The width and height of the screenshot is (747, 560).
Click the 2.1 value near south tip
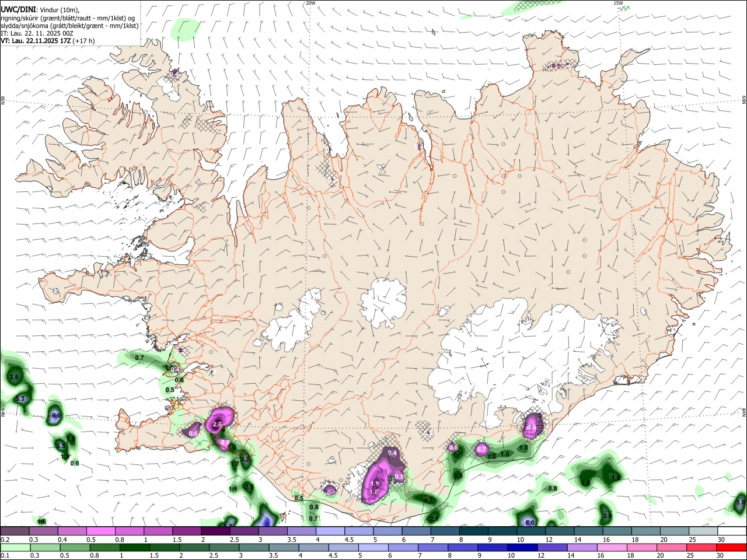(434, 518)
